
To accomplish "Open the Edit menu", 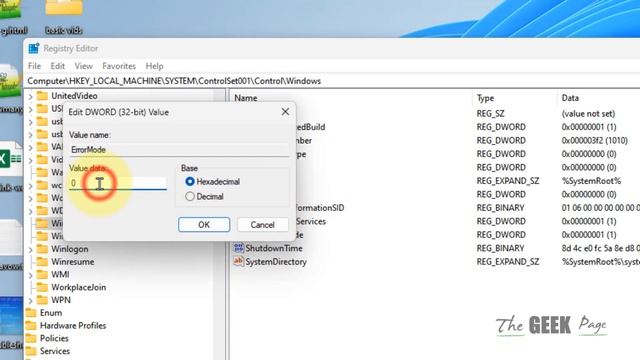I will 58,66.
